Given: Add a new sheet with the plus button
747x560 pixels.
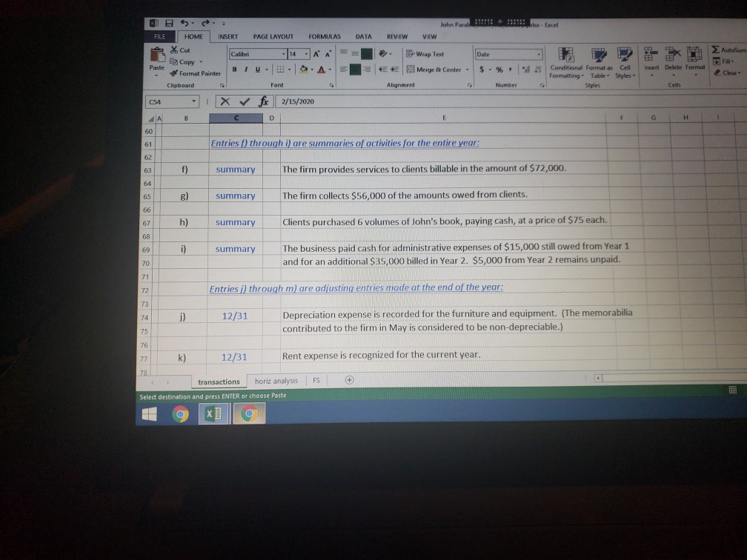Looking at the screenshot, I should point(348,380).
